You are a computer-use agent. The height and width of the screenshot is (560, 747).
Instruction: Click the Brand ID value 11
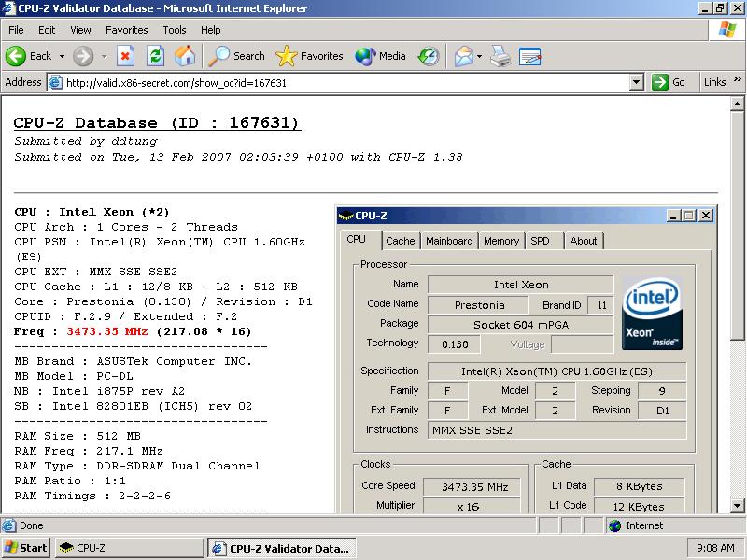(x=601, y=305)
